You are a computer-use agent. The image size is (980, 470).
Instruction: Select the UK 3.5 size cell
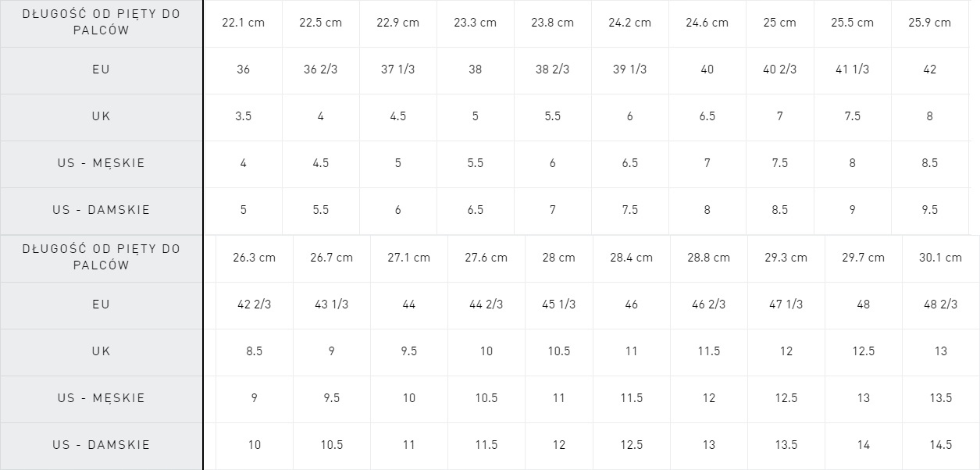coord(243,116)
